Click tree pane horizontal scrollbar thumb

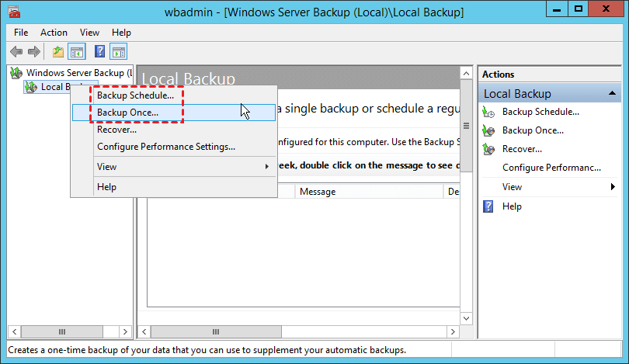(62, 332)
